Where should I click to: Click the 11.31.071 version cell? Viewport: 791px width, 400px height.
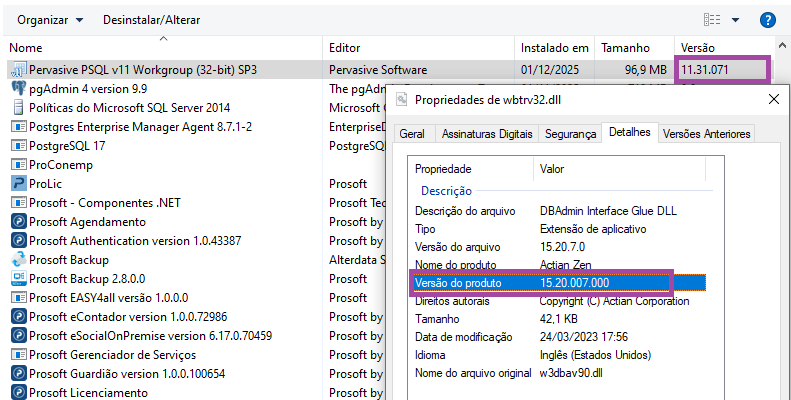pyautogui.click(x=704, y=70)
